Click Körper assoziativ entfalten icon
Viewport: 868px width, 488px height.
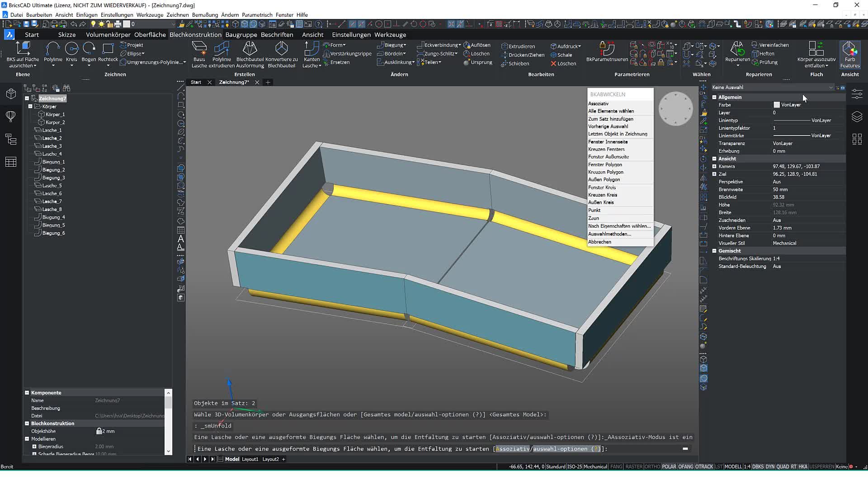tap(816, 48)
